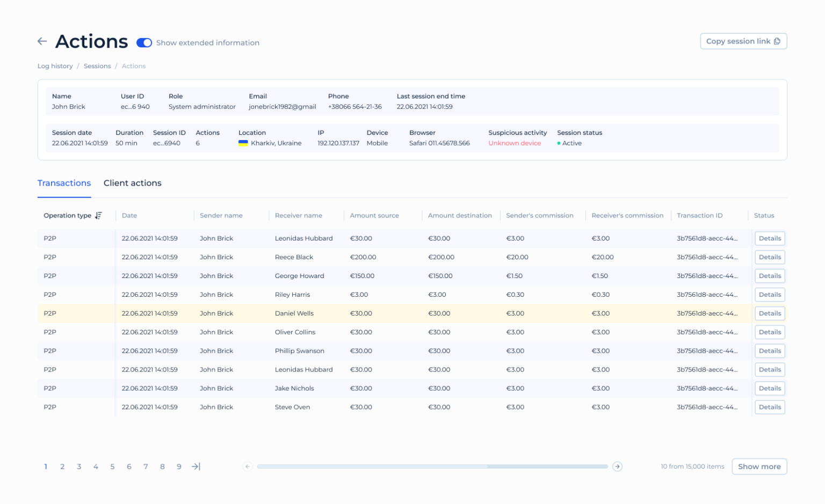825x504 pixels.
Task: Click the Ukraine flag beside Kharkiv location
Action: [x=242, y=142]
